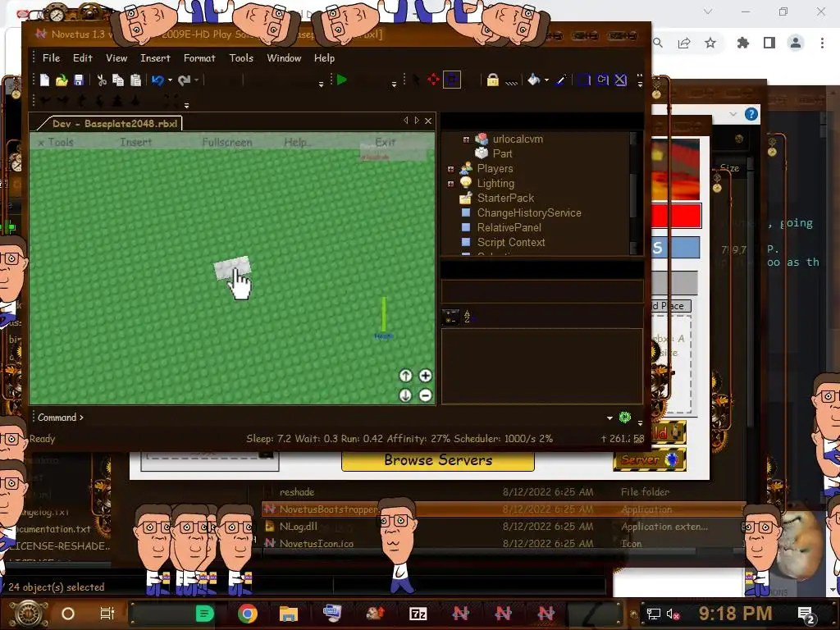This screenshot has height=630, width=840.
Task: Select the eyedropper tool in the toolbar
Action: pos(561,80)
